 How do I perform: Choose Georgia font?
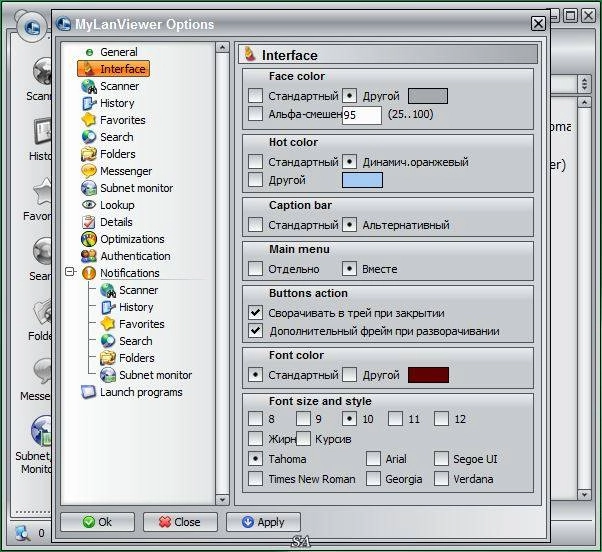pyautogui.click(x=373, y=478)
